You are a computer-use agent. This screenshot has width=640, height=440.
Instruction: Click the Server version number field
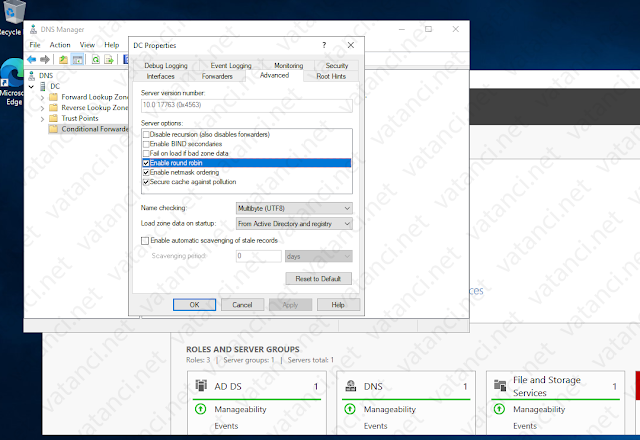[247, 105]
